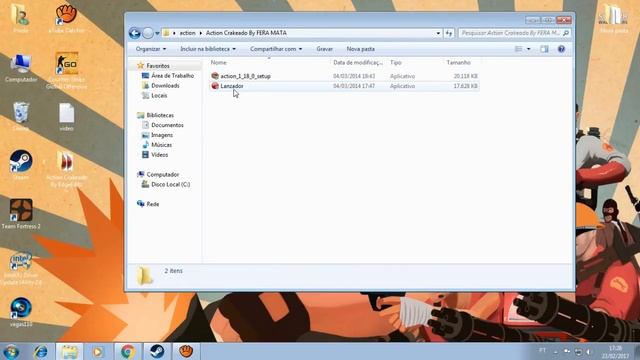Viewport: 640px width, 360px height.
Task: Open Steam from the taskbar
Action: (x=157, y=351)
